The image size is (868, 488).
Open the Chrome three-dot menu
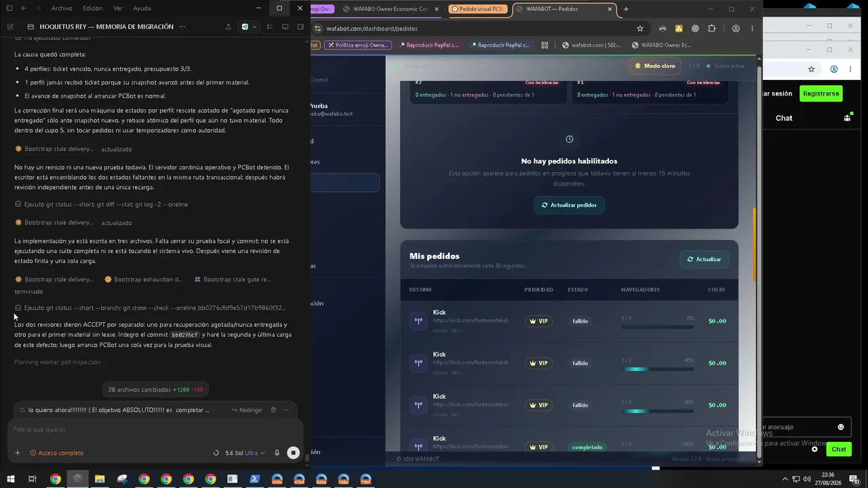[751, 28]
